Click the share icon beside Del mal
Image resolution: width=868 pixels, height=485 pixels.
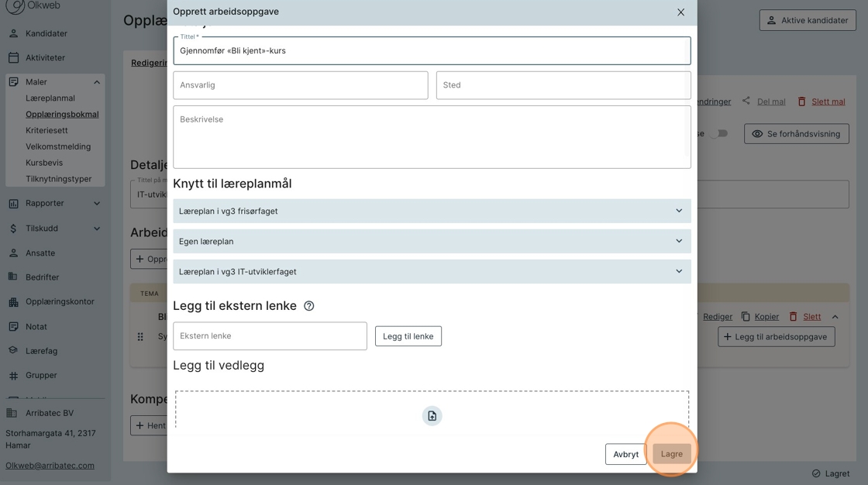pyautogui.click(x=746, y=101)
